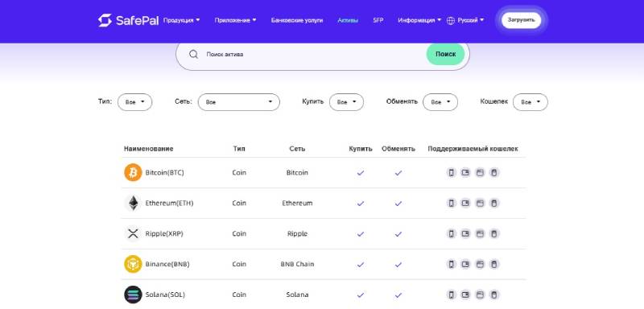Click Bitcoin's Обменять checkmark
This screenshot has width=644, height=309.
click(398, 173)
